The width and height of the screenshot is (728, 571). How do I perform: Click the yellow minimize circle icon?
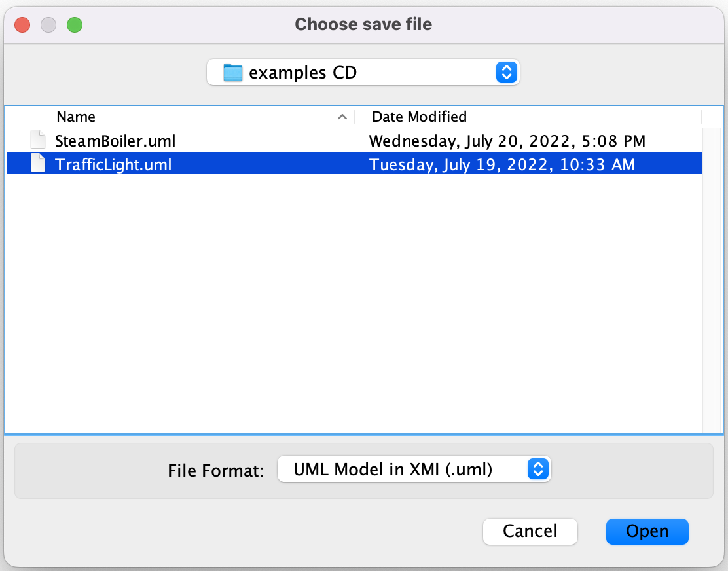click(48, 24)
